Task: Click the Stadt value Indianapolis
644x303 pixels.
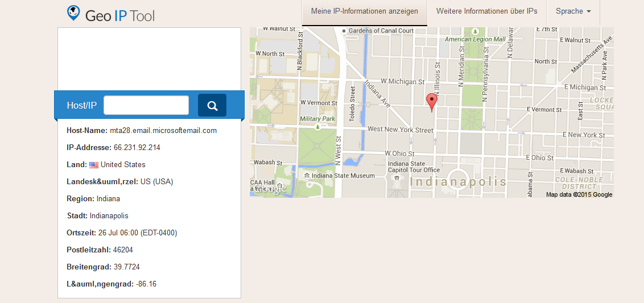Action: (x=109, y=216)
